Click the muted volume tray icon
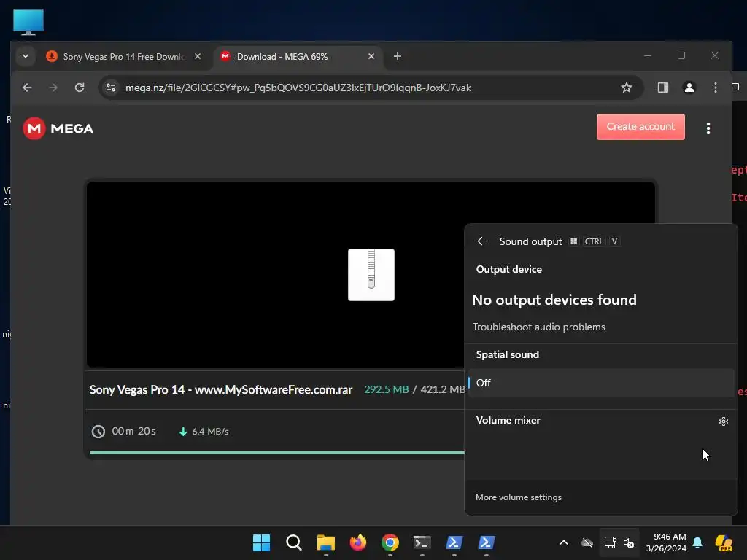Screen dimensions: 747x560 628,542
